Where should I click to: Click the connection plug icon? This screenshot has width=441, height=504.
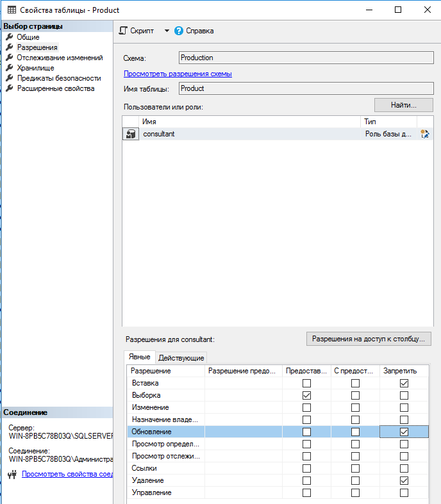point(12,474)
